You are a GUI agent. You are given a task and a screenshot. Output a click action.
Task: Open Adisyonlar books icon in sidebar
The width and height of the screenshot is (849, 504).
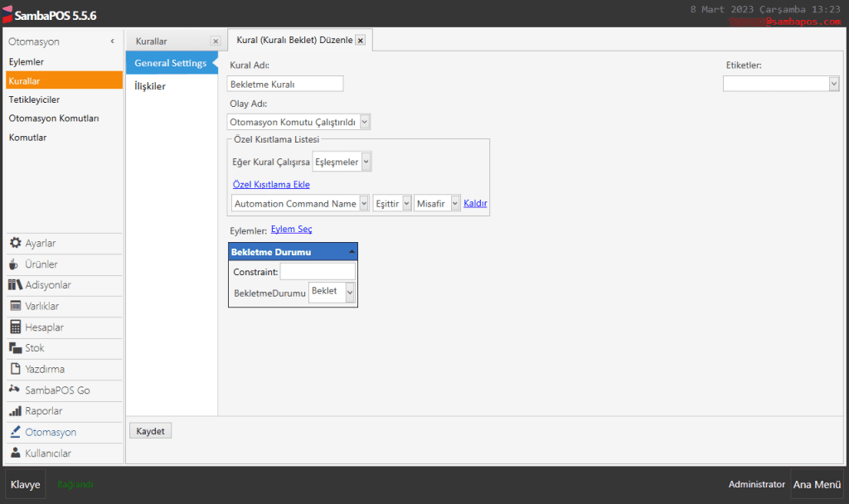[15, 285]
